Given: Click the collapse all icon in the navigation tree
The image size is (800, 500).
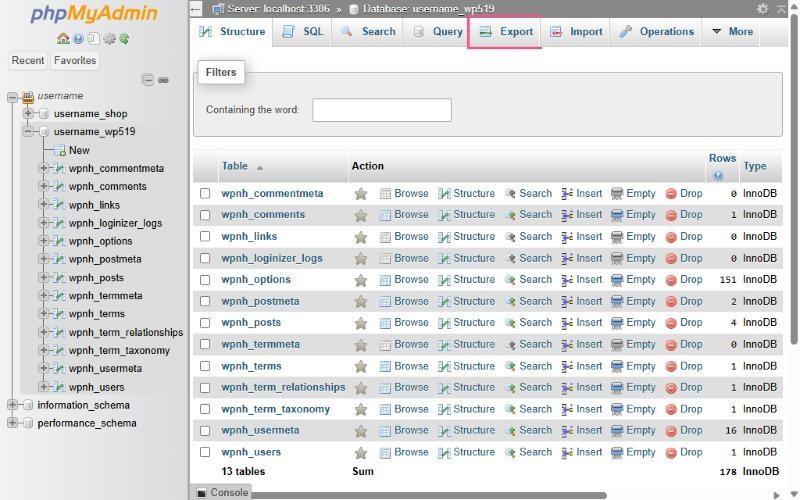Looking at the screenshot, I should tap(148, 80).
